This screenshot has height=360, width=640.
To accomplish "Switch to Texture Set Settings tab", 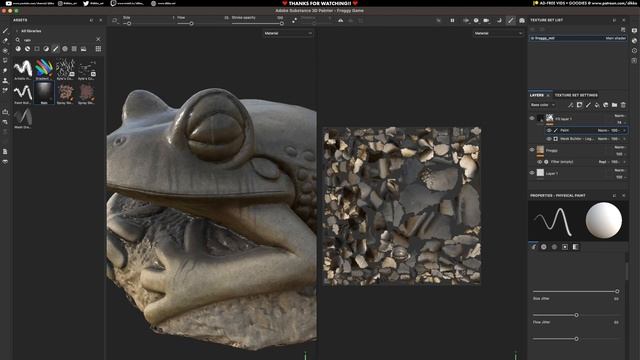I will click(576, 95).
